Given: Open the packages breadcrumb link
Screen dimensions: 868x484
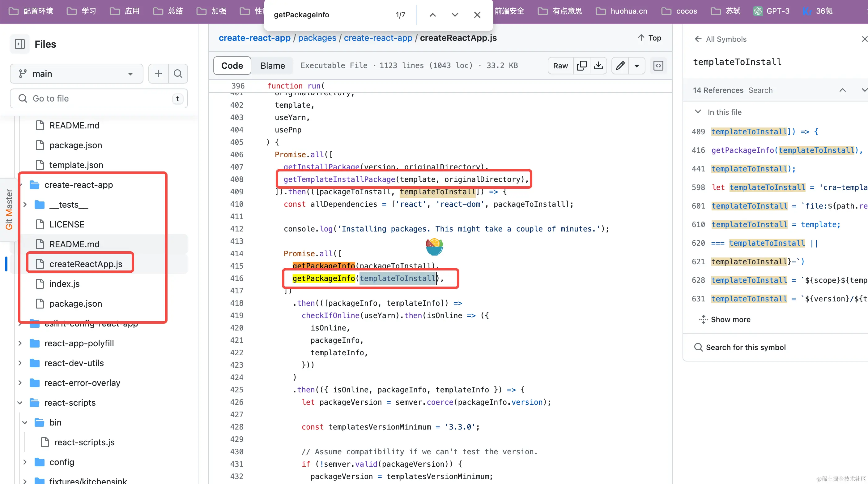Looking at the screenshot, I should coord(317,38).
